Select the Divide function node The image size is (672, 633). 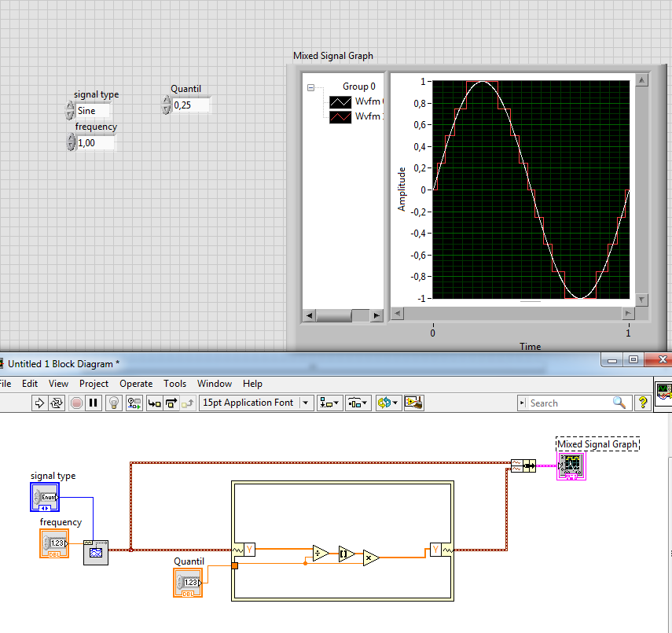[321, 554]
